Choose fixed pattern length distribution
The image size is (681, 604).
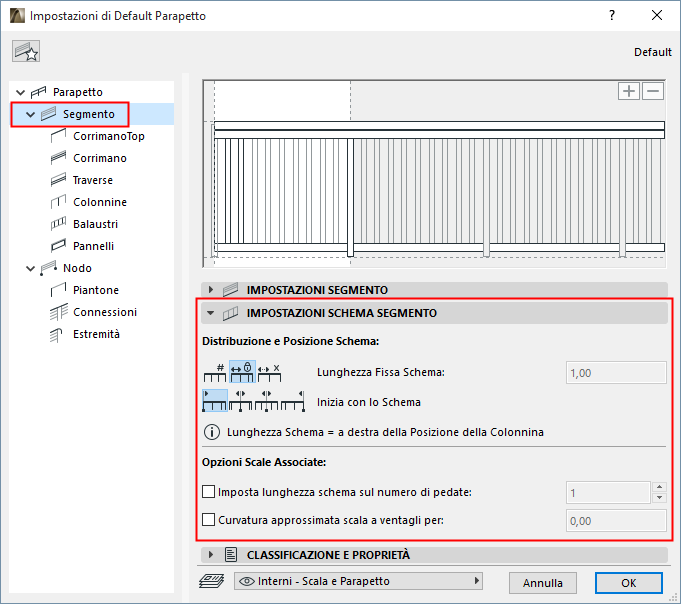[242, 372]
